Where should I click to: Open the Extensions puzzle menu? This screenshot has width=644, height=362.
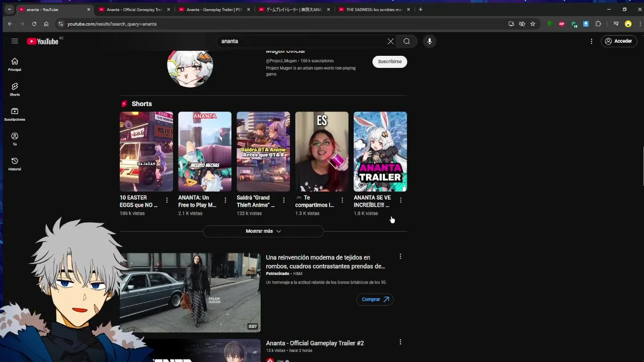[x=598, y=24]
